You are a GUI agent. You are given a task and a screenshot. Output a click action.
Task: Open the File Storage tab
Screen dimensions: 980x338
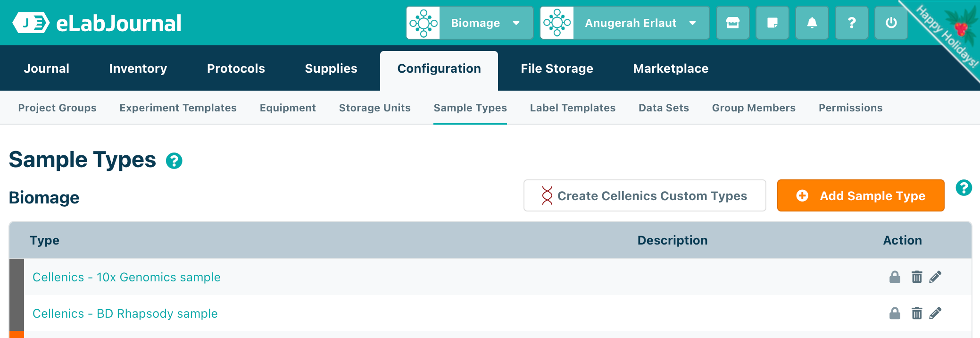click(557, 68)
